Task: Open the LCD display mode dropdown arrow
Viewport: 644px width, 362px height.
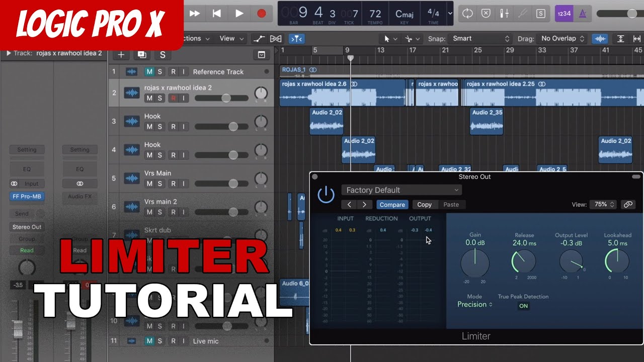Action: point(450,14)
